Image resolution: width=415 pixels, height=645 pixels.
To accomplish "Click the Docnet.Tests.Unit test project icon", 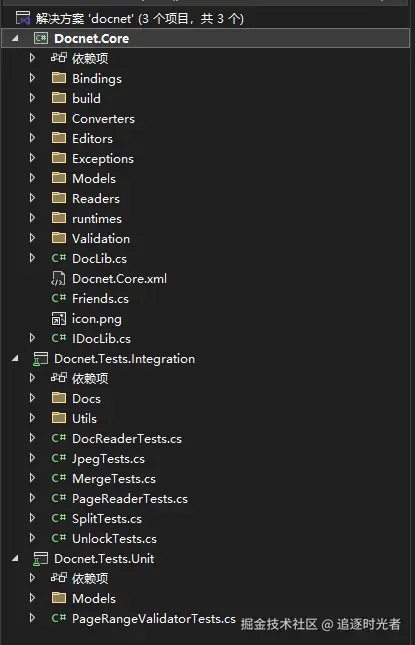I will pos(40,559).
